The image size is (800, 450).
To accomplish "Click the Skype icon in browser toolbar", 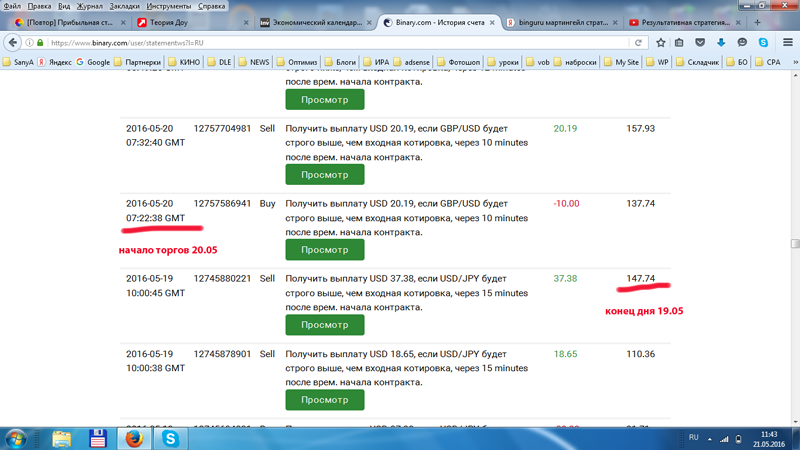I will click(x=763, y=43).
